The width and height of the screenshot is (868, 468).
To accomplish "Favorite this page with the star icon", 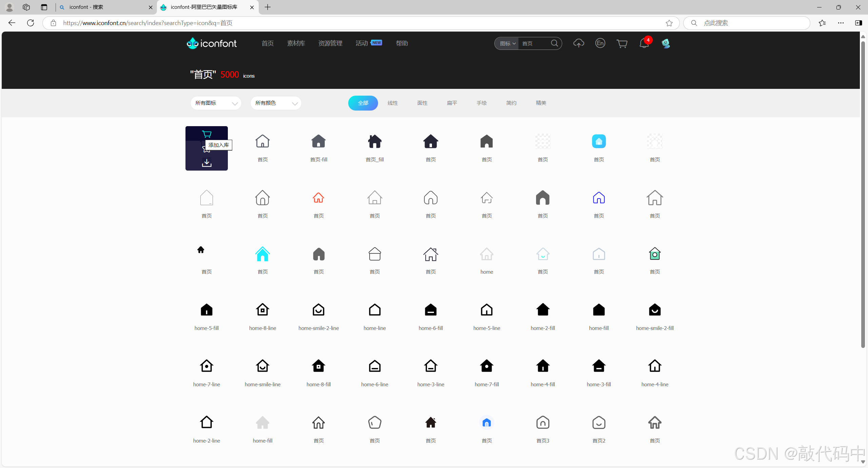I will 669,23.
